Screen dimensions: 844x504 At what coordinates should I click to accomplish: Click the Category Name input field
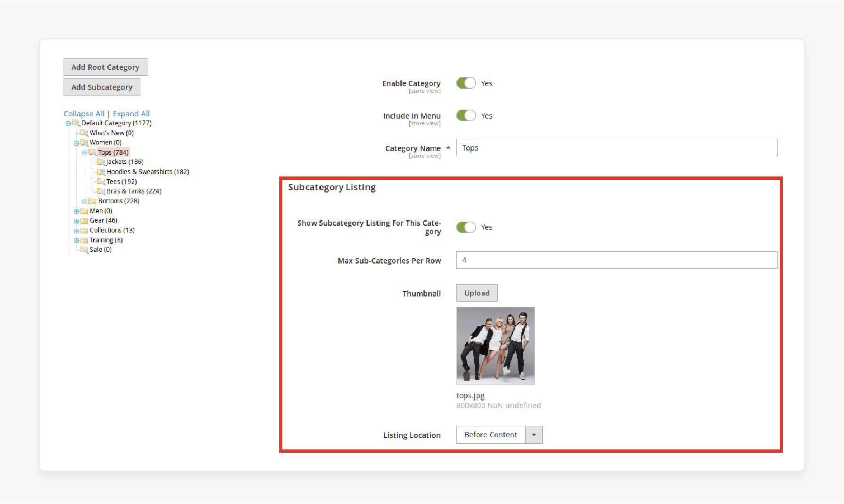coord(617,148)
